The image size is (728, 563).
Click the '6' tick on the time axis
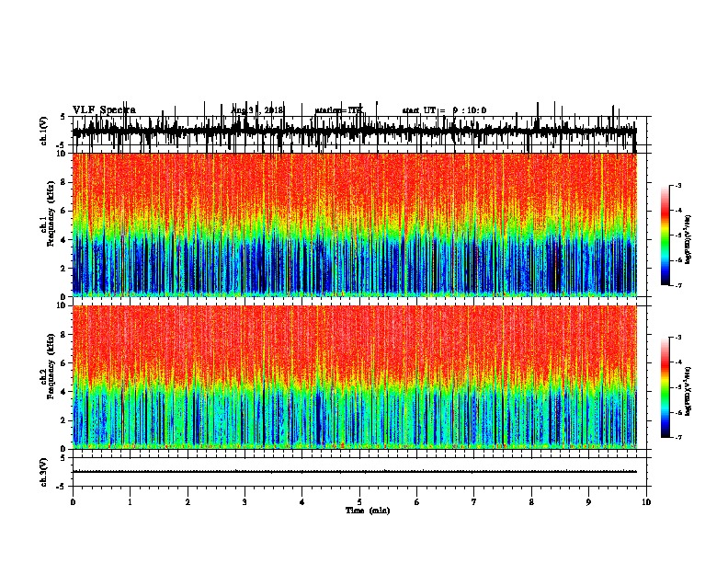(x=416, y=502)
